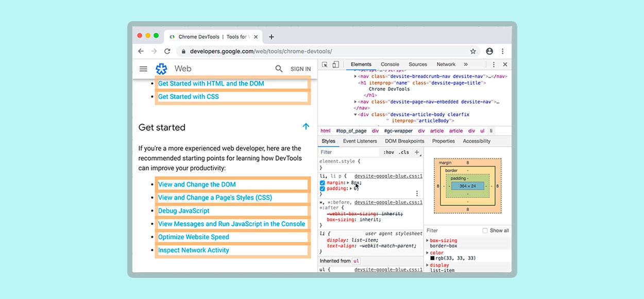This screenshot has height=299, width=644.
Task: Toggle the margin property checkbox
Action: 323,182
